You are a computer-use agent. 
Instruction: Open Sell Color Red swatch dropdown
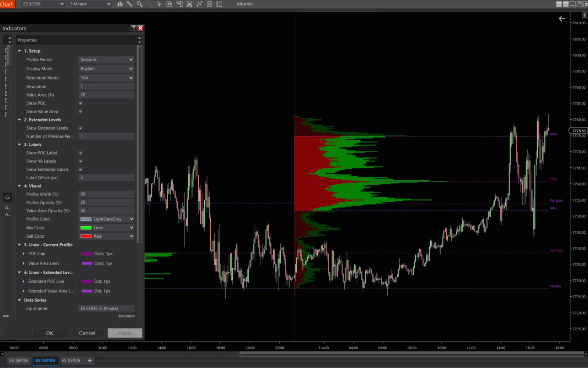[x=106, y=236]
